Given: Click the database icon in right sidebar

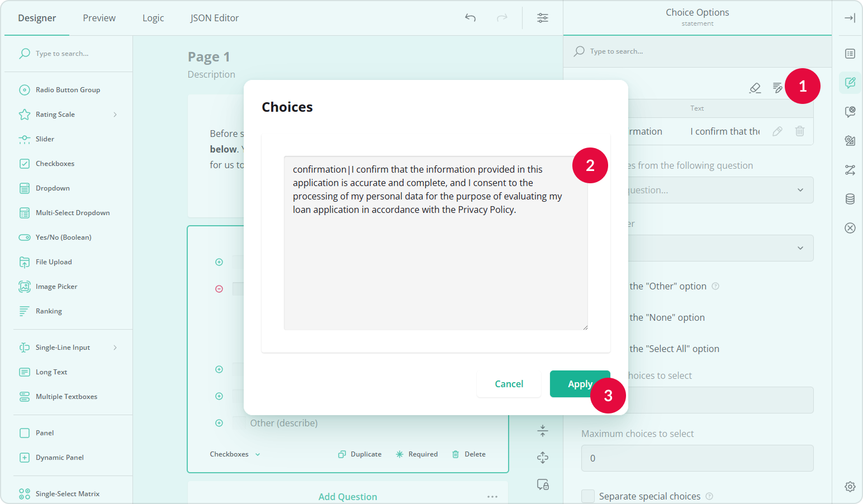Looking at the screenshot, I should click(x=850, y=199).
